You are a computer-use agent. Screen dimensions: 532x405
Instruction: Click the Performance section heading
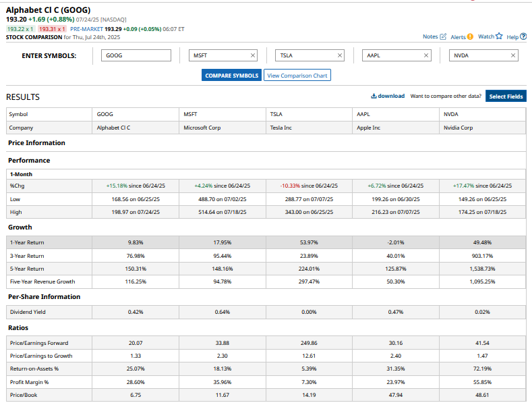pos(29,161)
